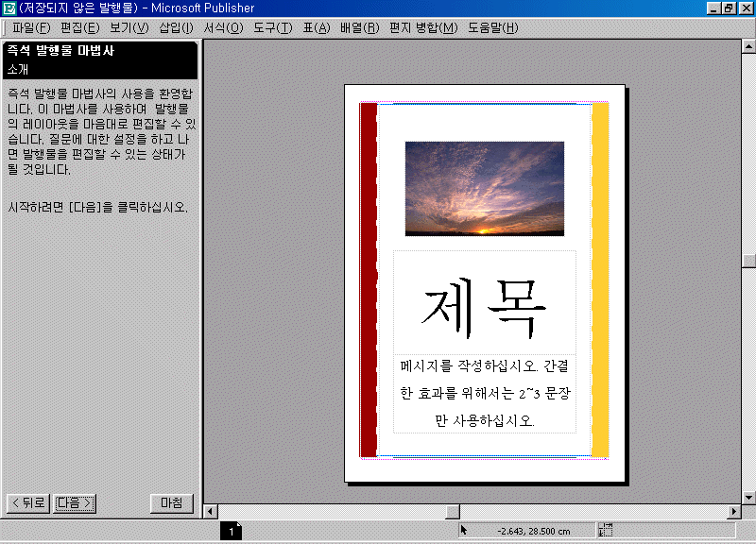
Task: Click the 다음 > wizard button
Action: coord(75,503)
